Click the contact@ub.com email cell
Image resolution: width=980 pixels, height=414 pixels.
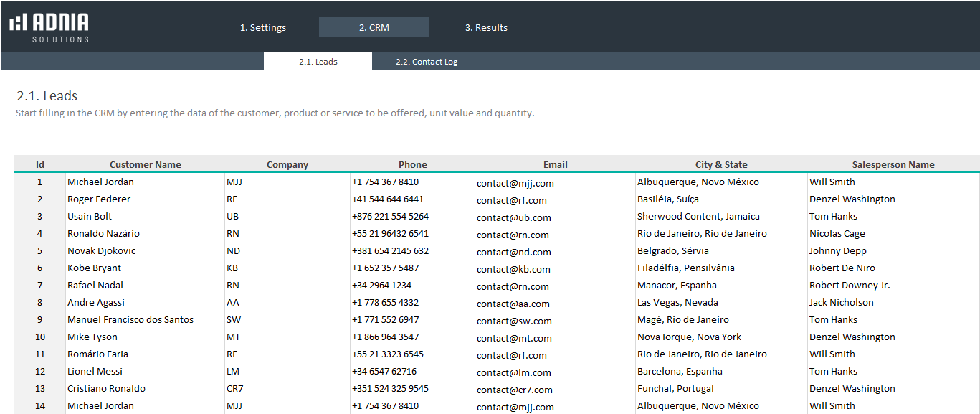tap(514, 217)
